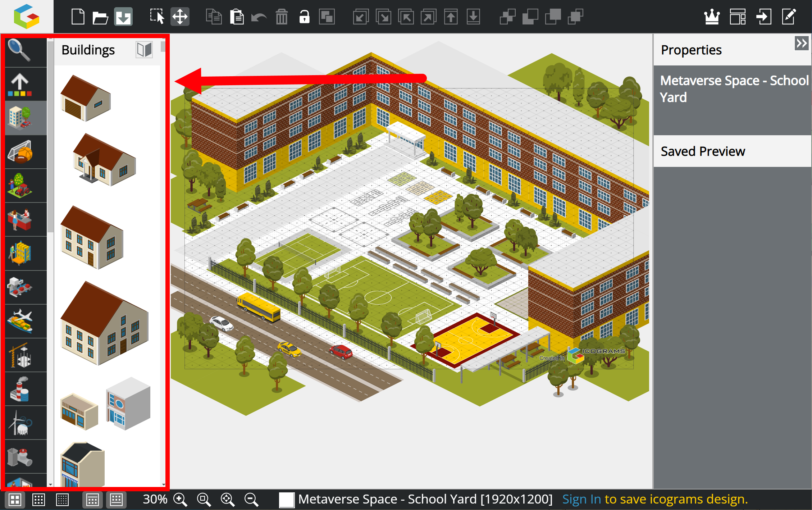Select the Buildings category icon

click(x=20, y=118)
